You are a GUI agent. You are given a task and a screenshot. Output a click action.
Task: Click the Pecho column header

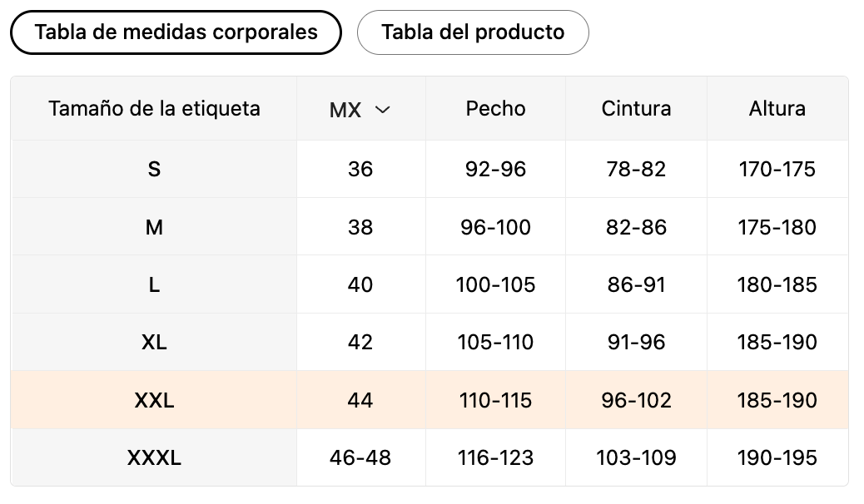click(x=495, y=108)
